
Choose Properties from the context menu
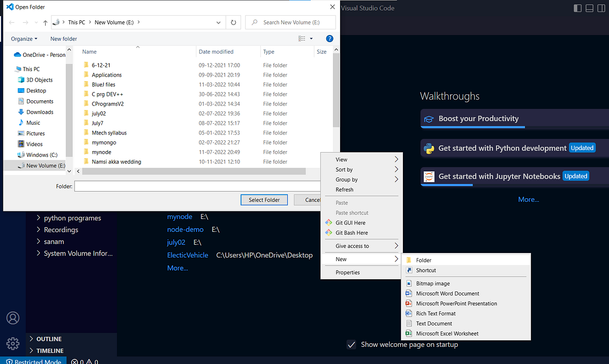(347, 272)
